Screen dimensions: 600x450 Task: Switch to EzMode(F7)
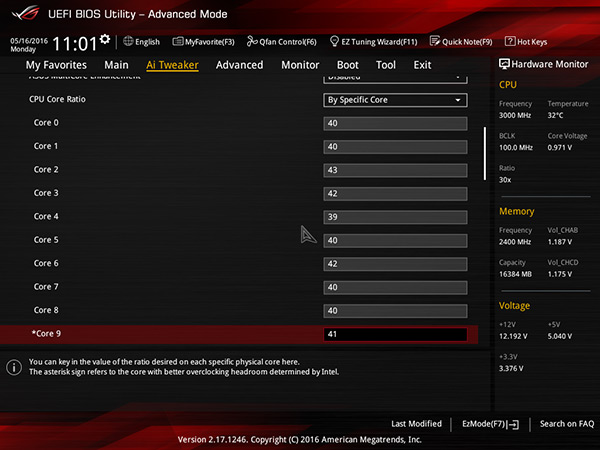point(491,424)
